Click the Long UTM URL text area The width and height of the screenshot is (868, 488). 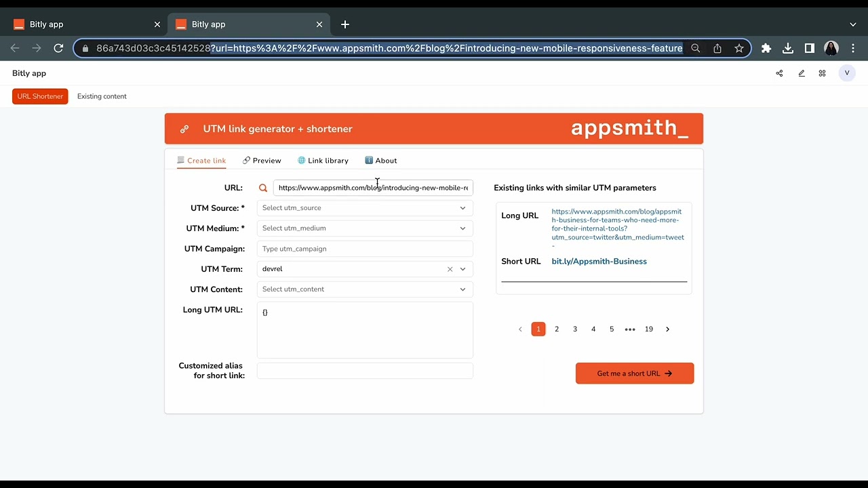pyautogui.click(x=365, y=330)
